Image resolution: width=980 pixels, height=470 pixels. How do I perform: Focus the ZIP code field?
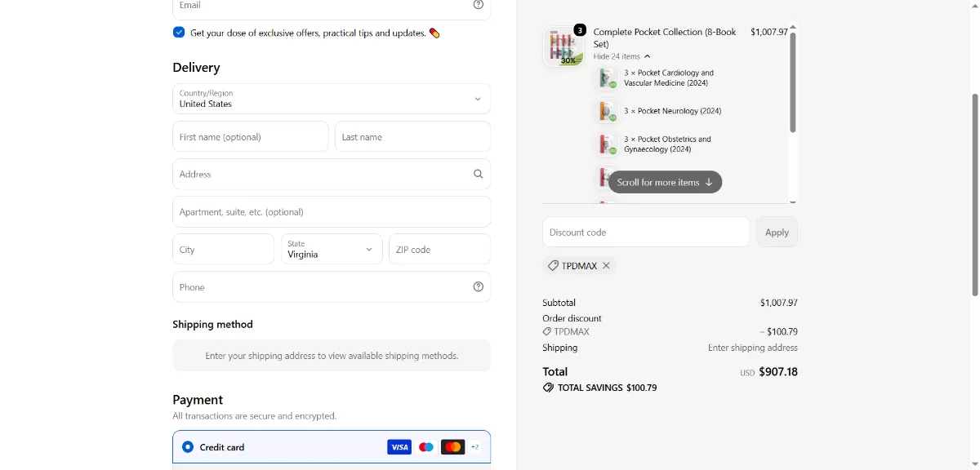pos(440,249)
